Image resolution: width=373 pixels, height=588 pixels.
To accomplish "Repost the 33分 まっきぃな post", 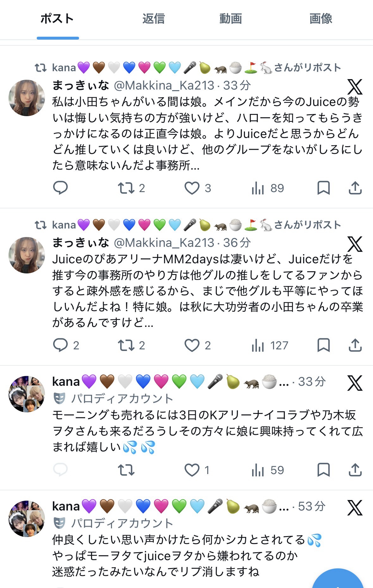I will point(126,188).
